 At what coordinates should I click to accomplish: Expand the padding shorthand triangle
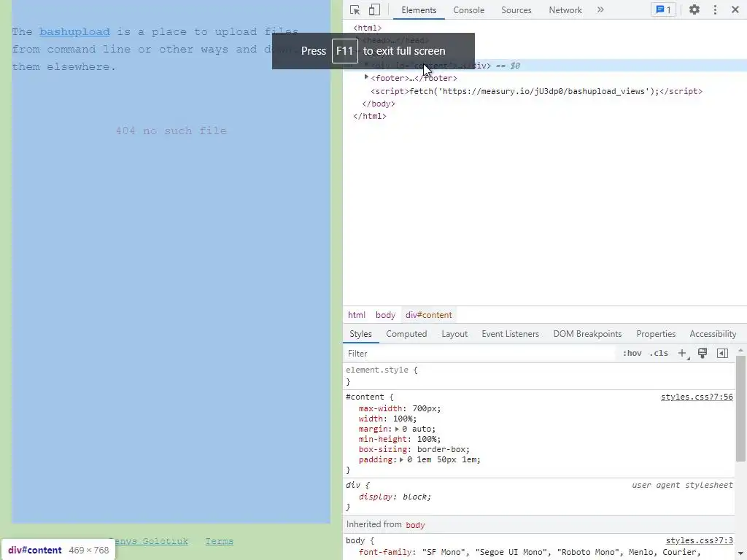pos(402,460)
